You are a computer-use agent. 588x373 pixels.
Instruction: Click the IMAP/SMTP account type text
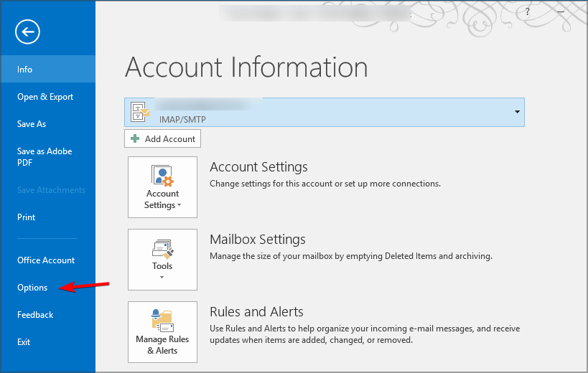coord(182,120)
